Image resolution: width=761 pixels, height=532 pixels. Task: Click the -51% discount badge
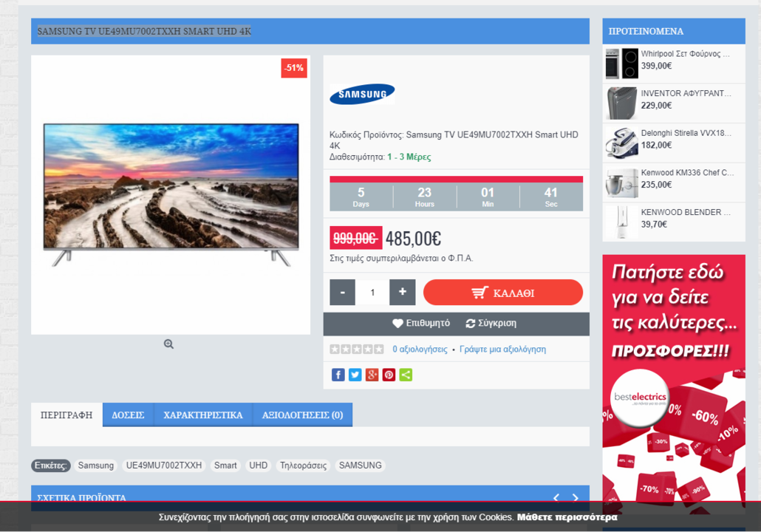(x=294, y=68)
